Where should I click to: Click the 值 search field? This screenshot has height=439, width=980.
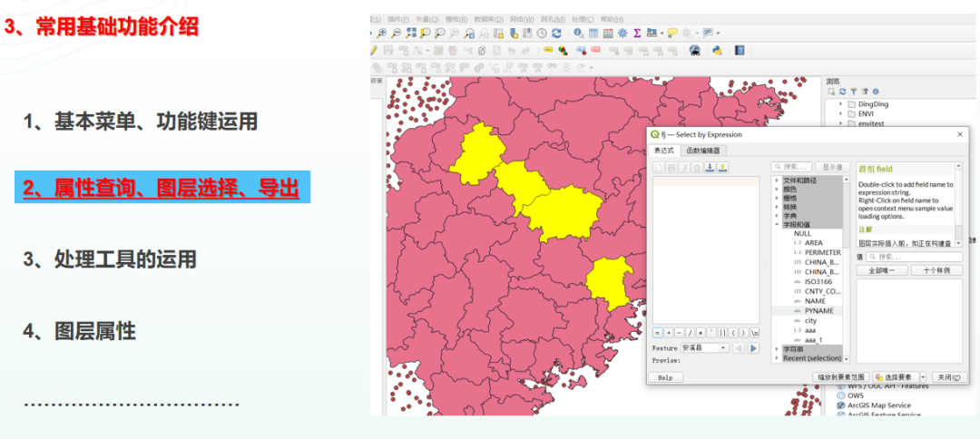(x=915, y=257)
